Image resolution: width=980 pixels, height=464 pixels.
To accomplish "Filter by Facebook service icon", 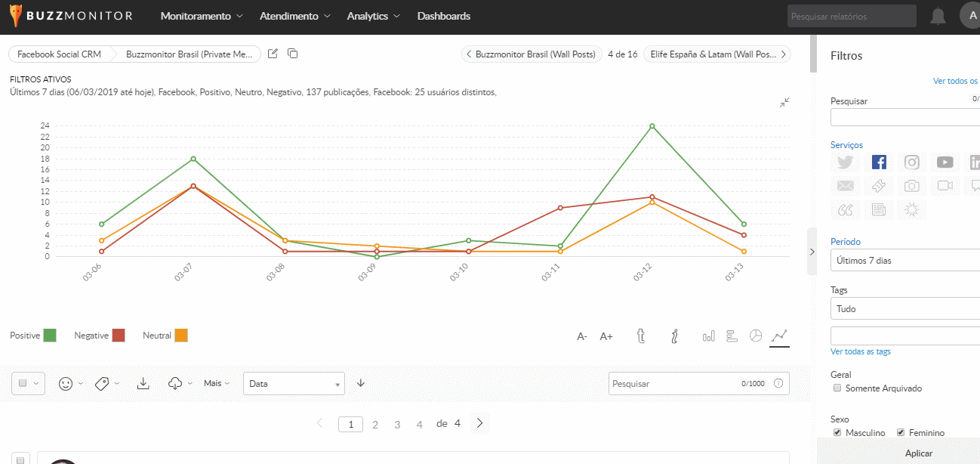I will pyautogui.click(x=878, y=162).
